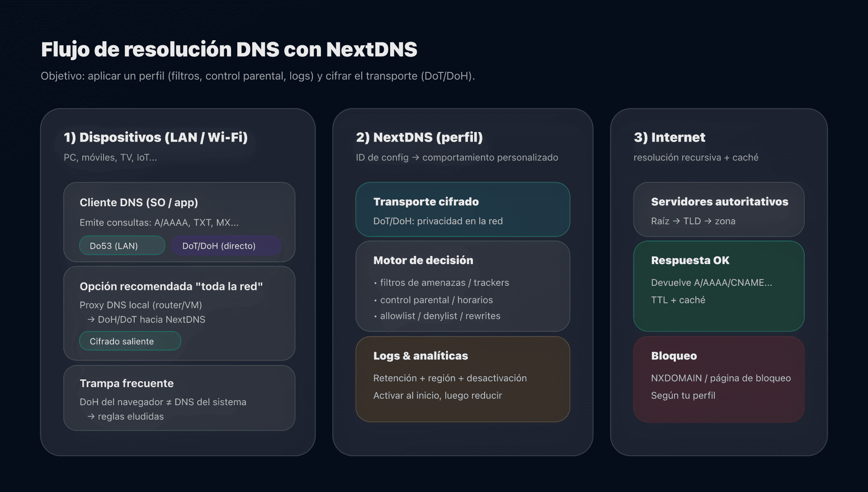
Task: Select the Motor de decisión panel
Action: (x=462, y=286)
